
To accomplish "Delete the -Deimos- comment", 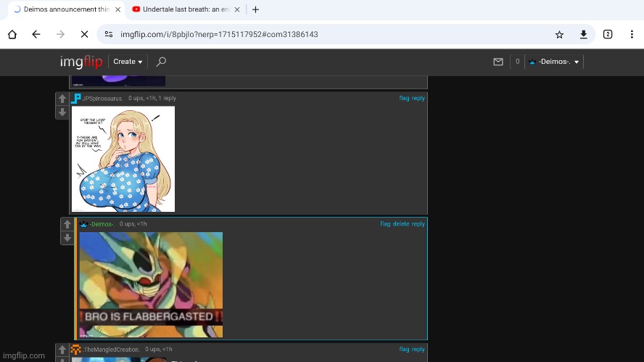I will pos(401,224).
